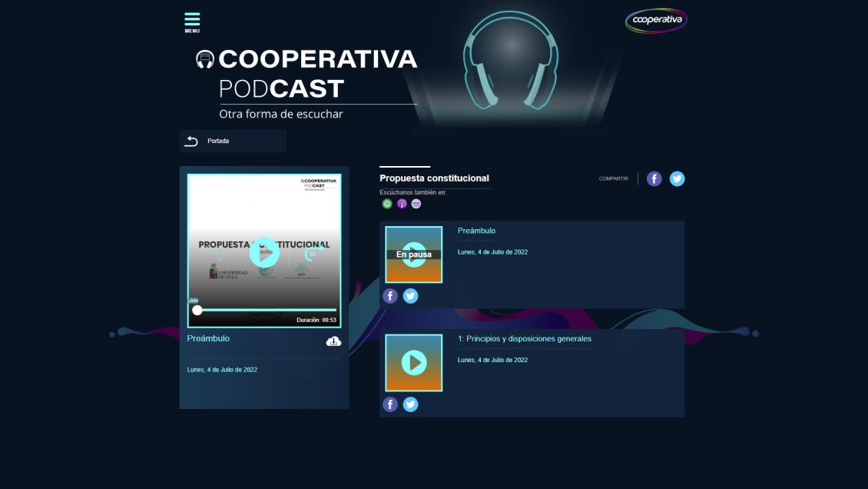Screen dimensions: 868x489
Task: Go back to Portada
Action: [x=217, y=141]
